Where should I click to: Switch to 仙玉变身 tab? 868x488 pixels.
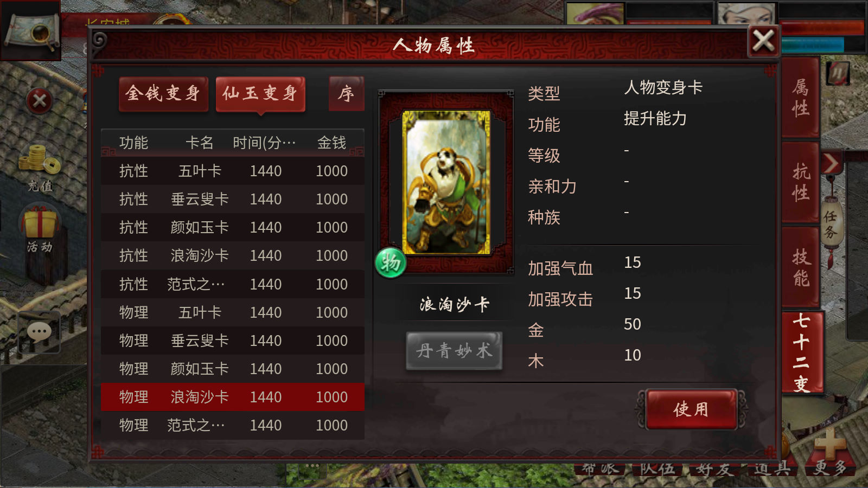point(260,94)
